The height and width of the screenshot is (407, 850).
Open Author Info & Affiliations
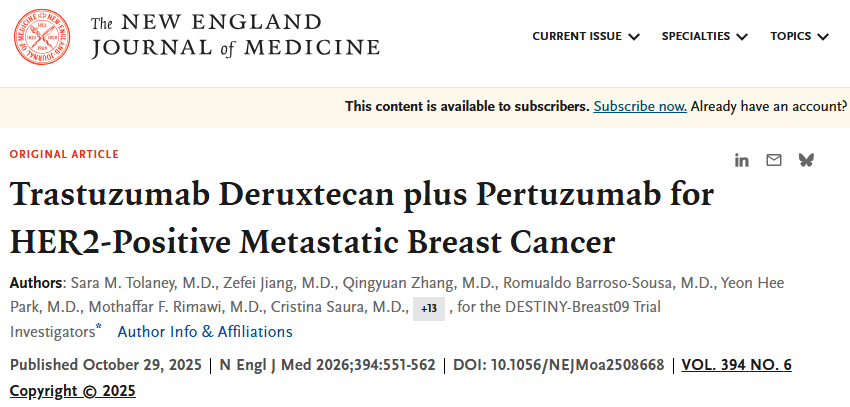pyautogui.click(x=205, y=331)
